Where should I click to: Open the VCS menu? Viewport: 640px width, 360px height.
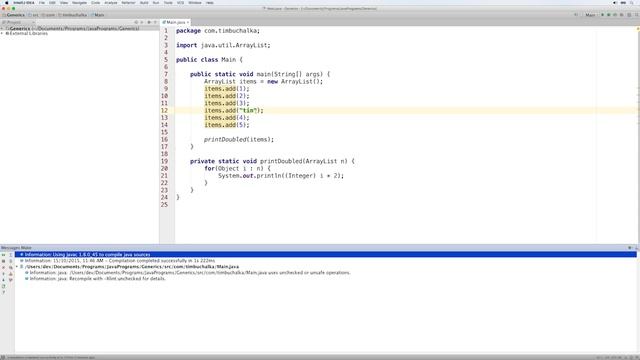tap(180, 2)
